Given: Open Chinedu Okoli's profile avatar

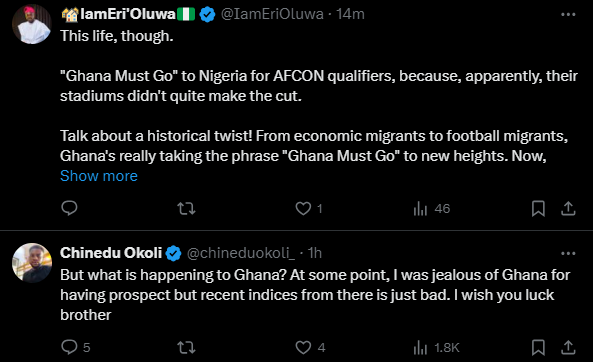Looking at the screenshot, I should point(32,263).
